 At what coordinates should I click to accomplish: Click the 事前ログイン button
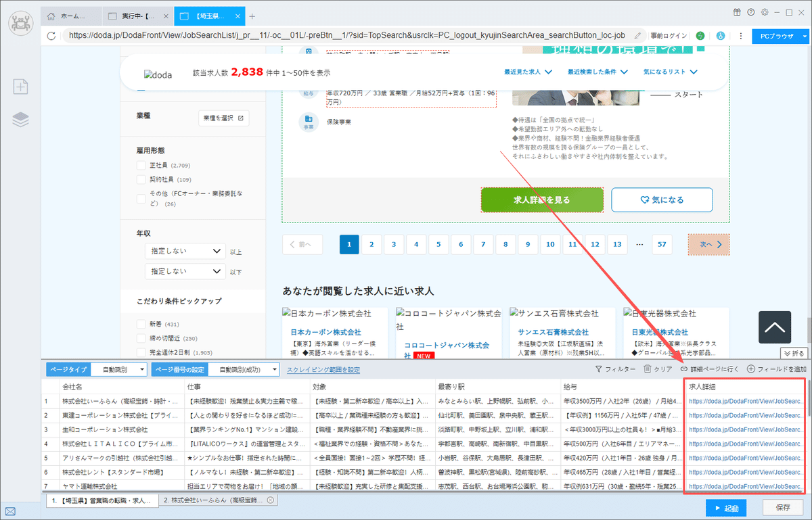tap(669, 35)
